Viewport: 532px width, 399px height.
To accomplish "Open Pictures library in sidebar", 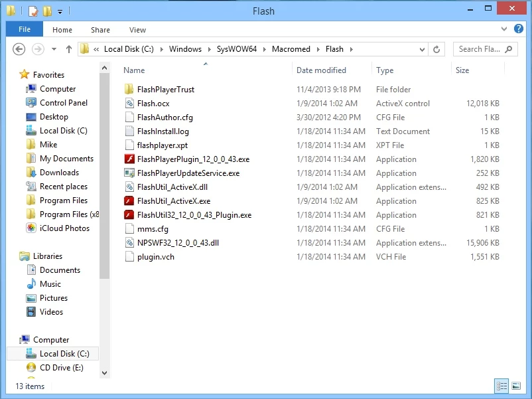I will pos(54,298).
